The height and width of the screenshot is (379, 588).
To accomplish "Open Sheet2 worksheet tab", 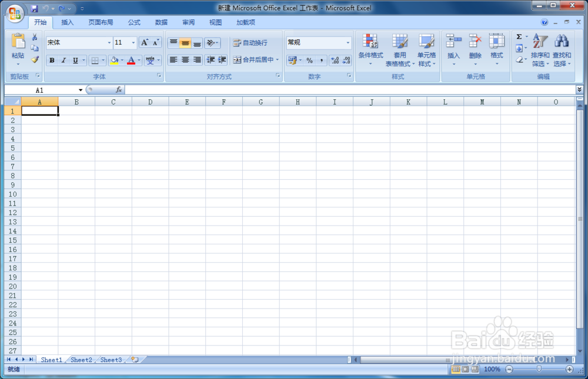I will click(81, 360).
